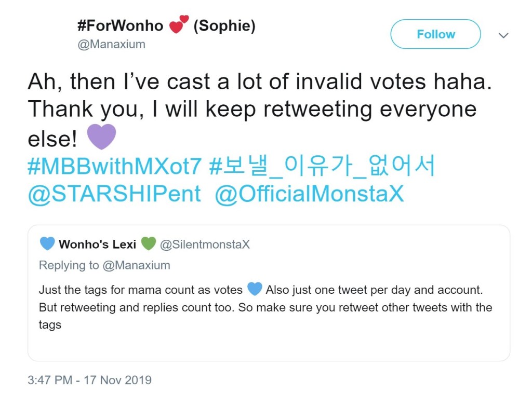Click the purple heart emoji
The width and height of the screenshot is (532, 394).
(101, 138)
